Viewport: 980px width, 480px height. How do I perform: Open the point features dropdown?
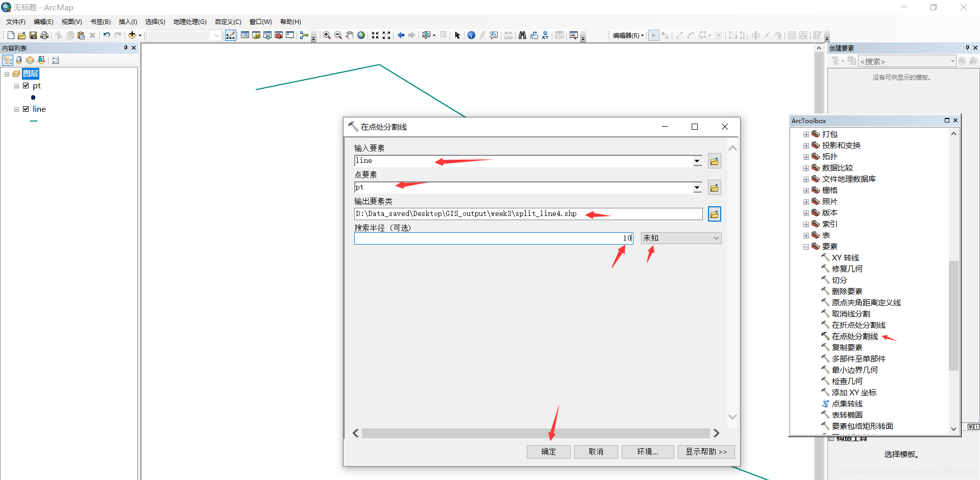click(697, 187)
